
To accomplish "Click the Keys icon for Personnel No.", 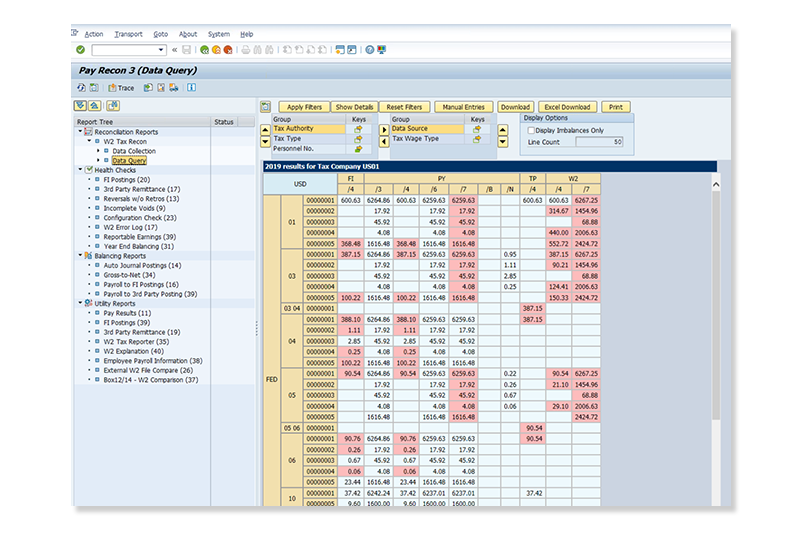I will [359, 149].
